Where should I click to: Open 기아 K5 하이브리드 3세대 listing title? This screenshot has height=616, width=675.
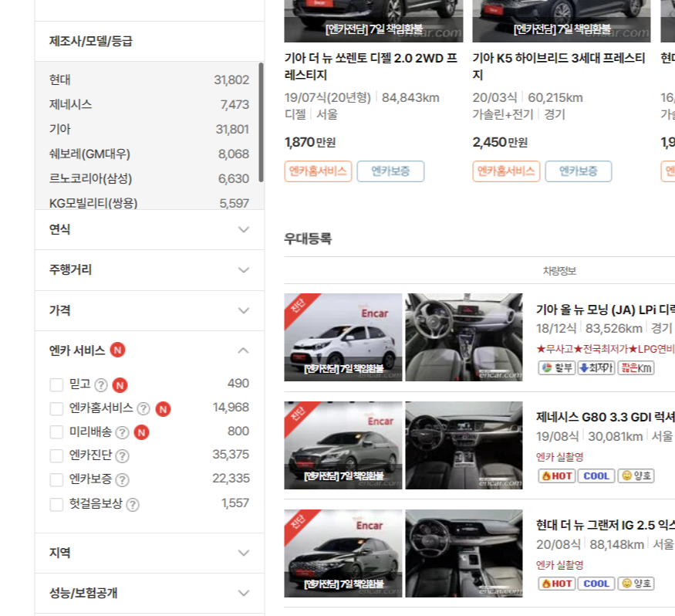coord(559,66)
